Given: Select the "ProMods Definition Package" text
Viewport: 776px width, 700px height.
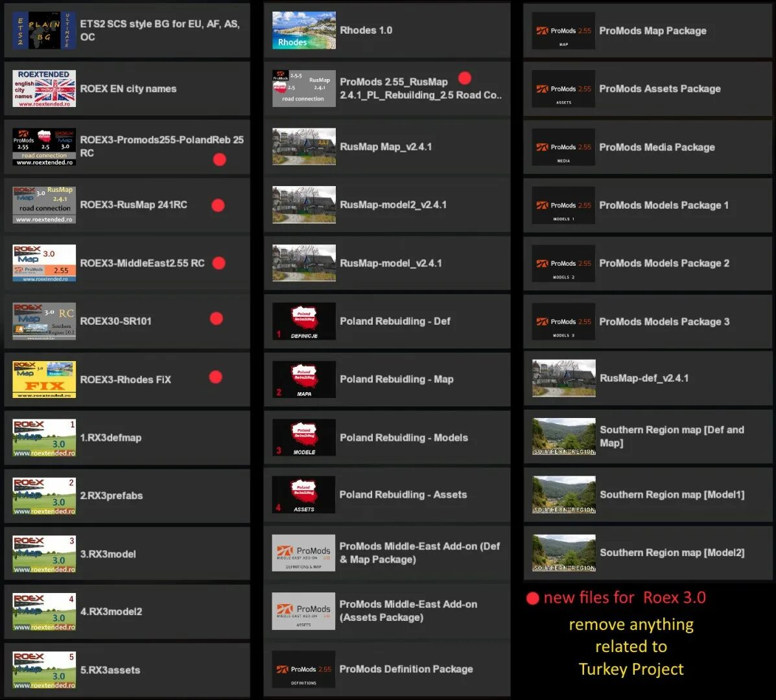Looking at the screenshot, I should pos(406,670).
